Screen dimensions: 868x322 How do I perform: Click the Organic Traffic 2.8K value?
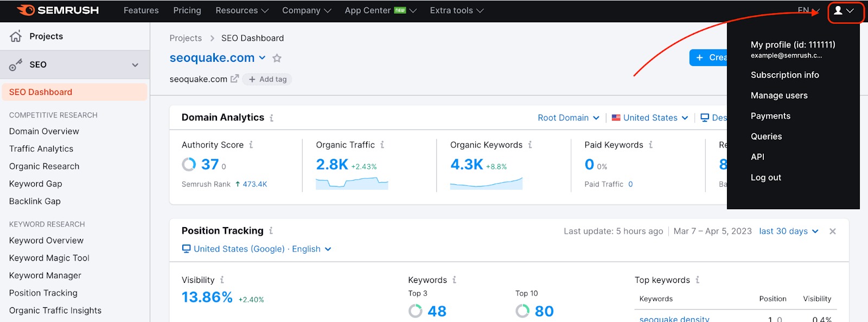point(332,164)
